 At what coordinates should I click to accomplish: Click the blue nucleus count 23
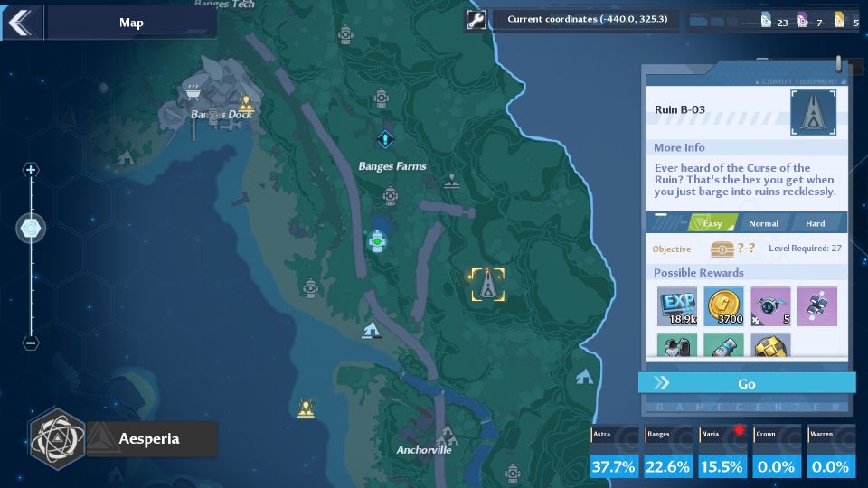[x=774, y=21]
